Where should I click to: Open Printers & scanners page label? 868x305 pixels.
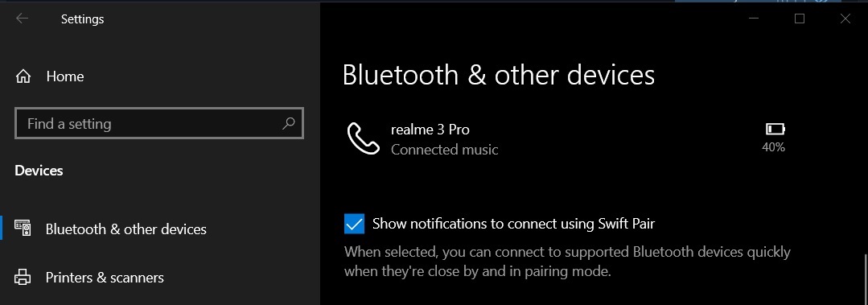click(105, 278)
